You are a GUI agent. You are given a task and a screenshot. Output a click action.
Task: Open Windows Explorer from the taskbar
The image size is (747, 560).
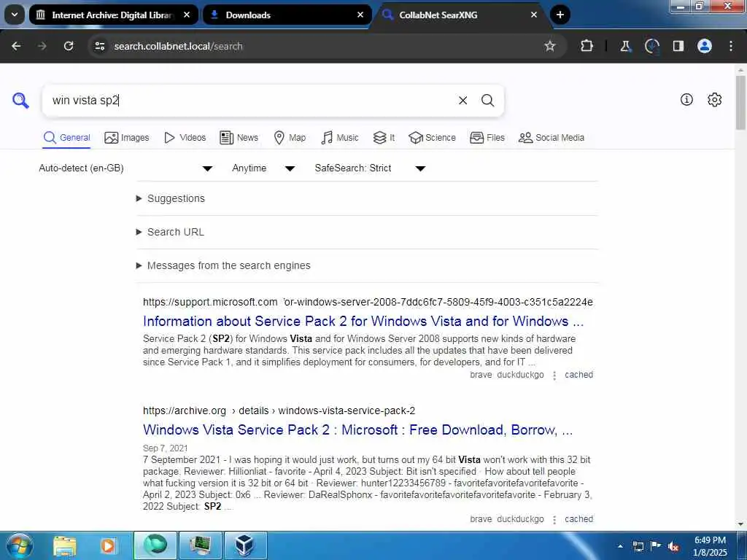65,545
